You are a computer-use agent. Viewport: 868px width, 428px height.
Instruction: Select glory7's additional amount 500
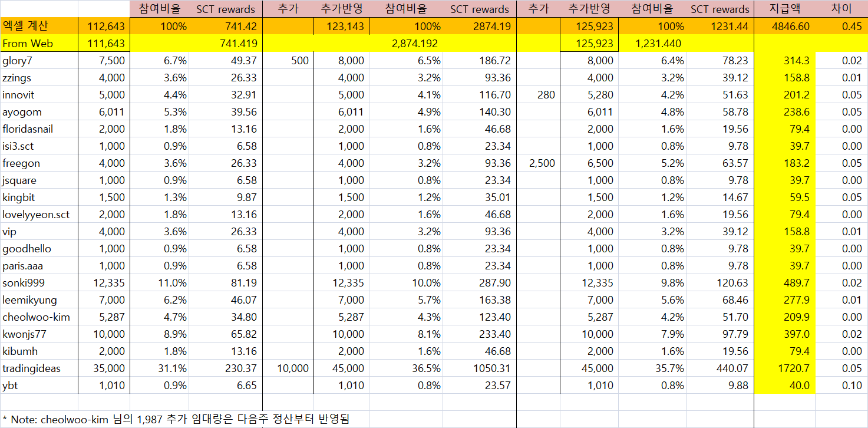click(288, 60)
